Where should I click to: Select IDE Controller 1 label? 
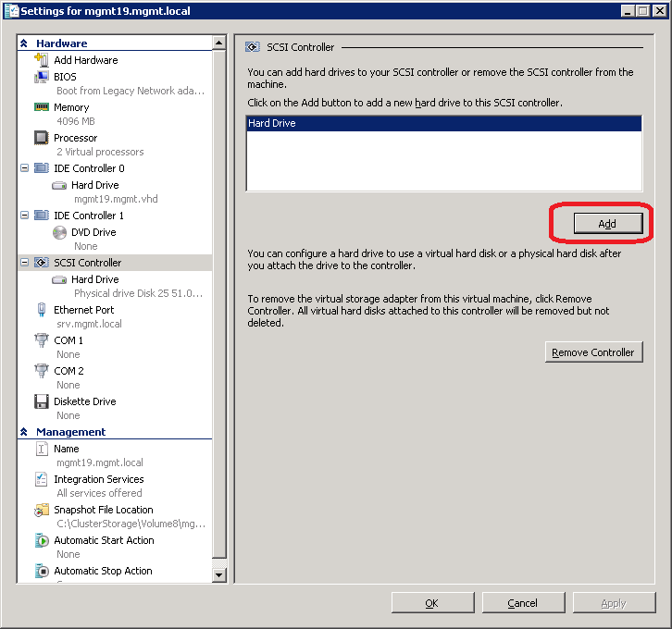(89, 216)
